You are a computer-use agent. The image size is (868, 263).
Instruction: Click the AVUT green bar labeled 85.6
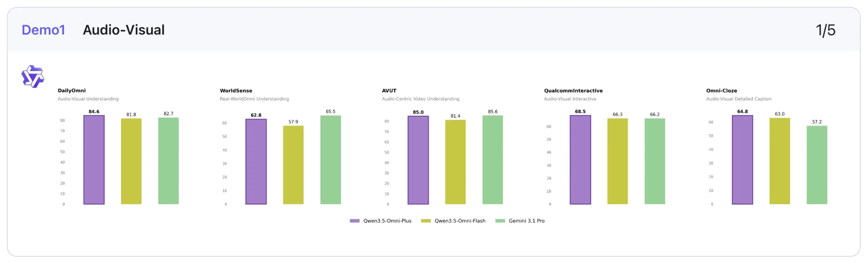click(x=493, y=160)
